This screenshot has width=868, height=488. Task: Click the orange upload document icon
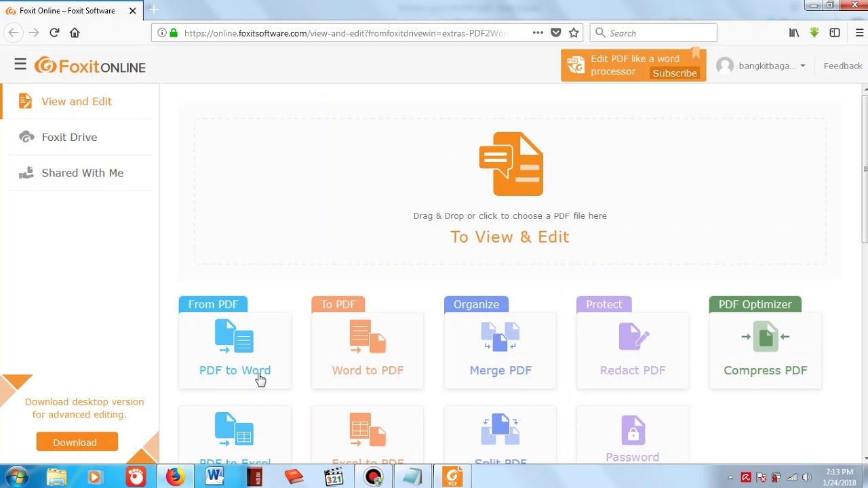point(511,164)
